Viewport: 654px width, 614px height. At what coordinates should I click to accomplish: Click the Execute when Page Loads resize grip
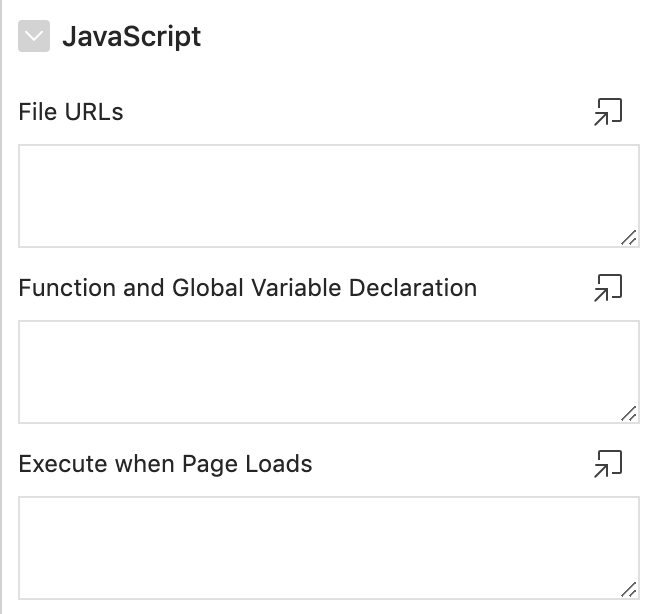(x=628, y=589)
